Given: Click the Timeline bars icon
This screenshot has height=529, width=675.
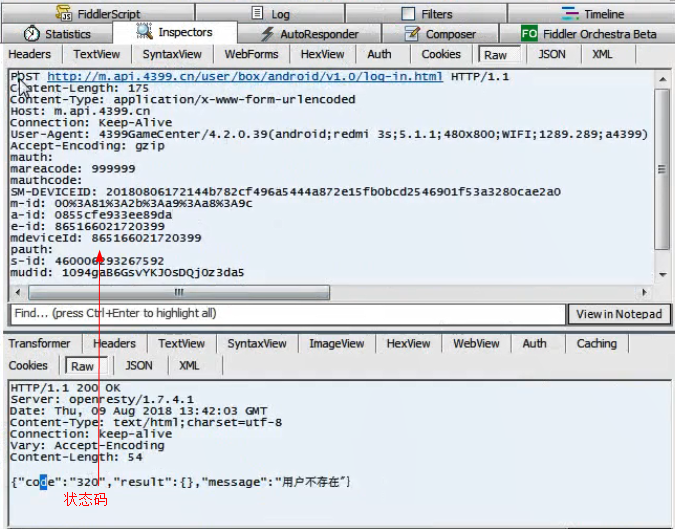Looking at the screenshot, I should coord(570,13).
